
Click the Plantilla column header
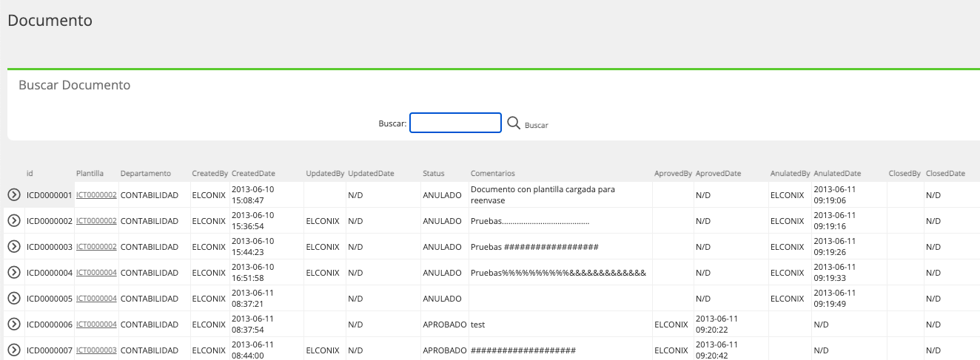(90, 174)
